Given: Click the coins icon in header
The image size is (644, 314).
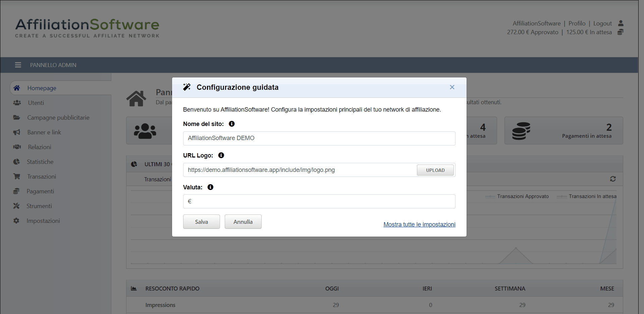Looking at the screenshot, I should (x=621, y=32).
